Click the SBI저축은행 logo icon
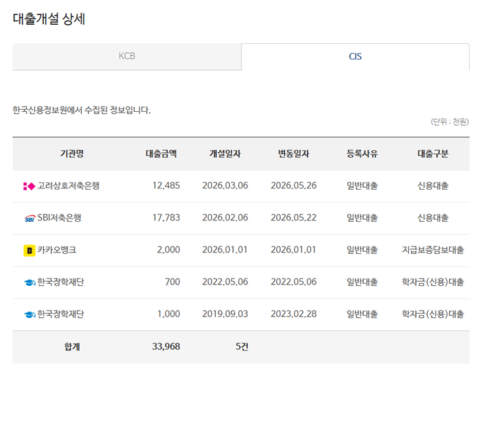Image resolution: width=503 pixels, height=448 pixels. tap(29, 218)
